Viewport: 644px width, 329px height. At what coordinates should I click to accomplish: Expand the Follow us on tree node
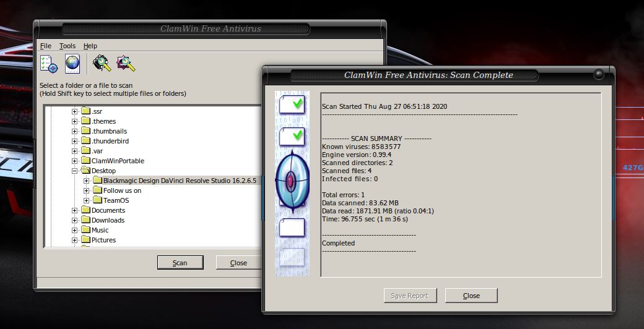pyautogui.click(x=86, y=190)
